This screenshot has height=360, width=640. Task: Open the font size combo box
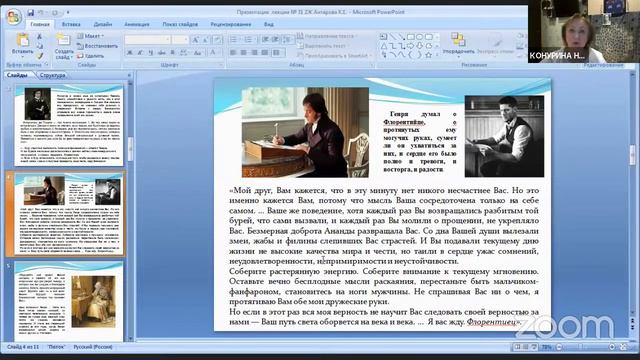click(x=180, y=40)
